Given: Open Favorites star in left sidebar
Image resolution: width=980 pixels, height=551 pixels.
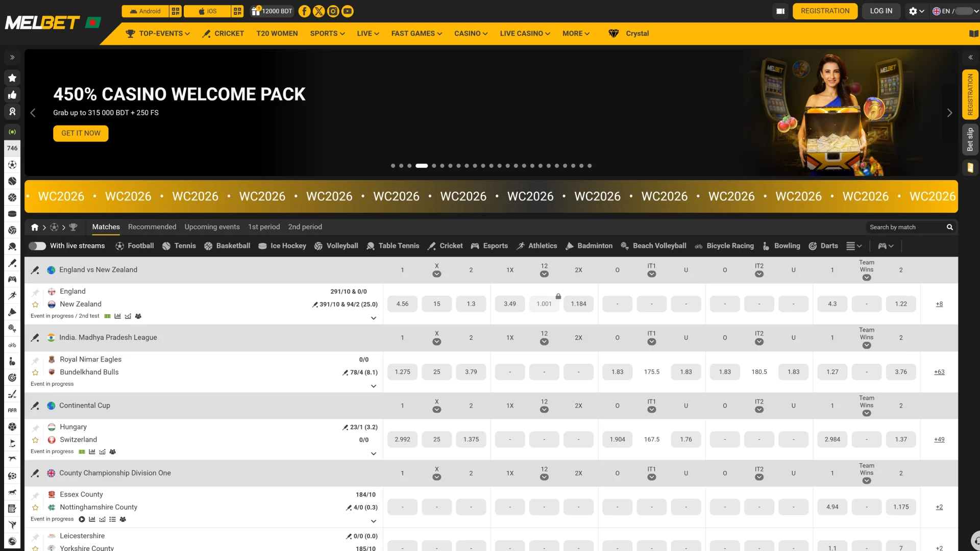Looking at the screenshot, I should point(12,78).
